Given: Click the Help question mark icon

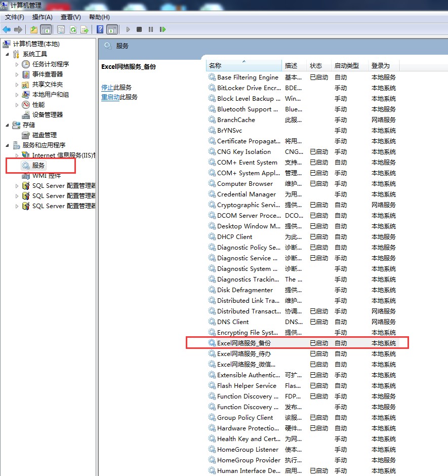Looking at the screenshot, I should (x=100, y=29).
